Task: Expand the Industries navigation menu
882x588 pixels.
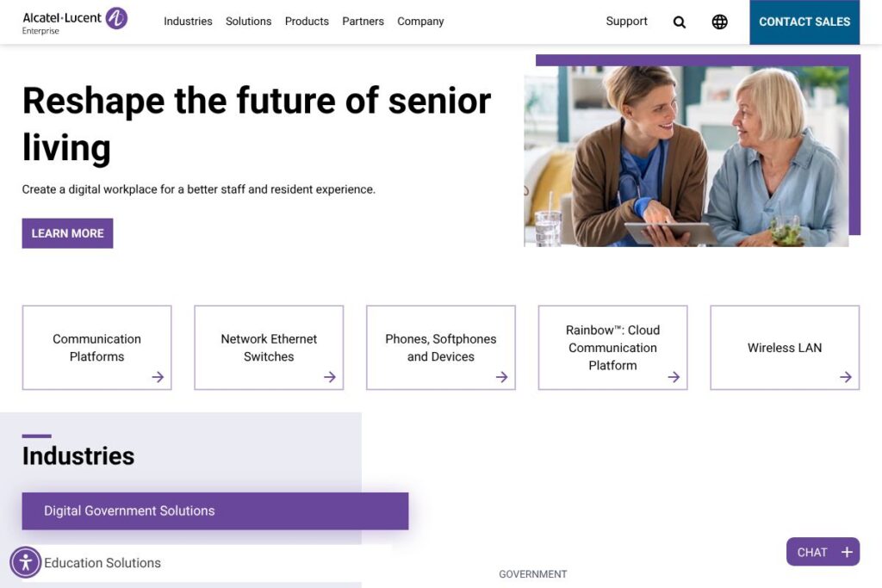Action: [x=188, y=22]
